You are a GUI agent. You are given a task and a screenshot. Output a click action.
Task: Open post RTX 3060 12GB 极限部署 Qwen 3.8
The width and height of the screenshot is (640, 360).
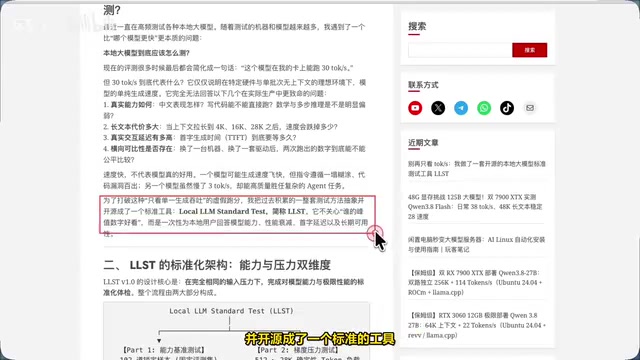(x=477, y=325)
